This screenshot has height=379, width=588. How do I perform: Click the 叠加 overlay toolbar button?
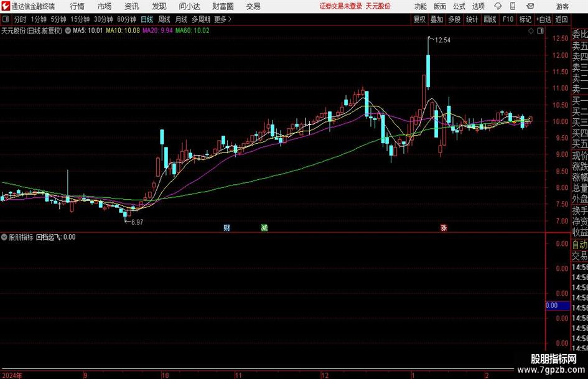(x=437, y=19)
